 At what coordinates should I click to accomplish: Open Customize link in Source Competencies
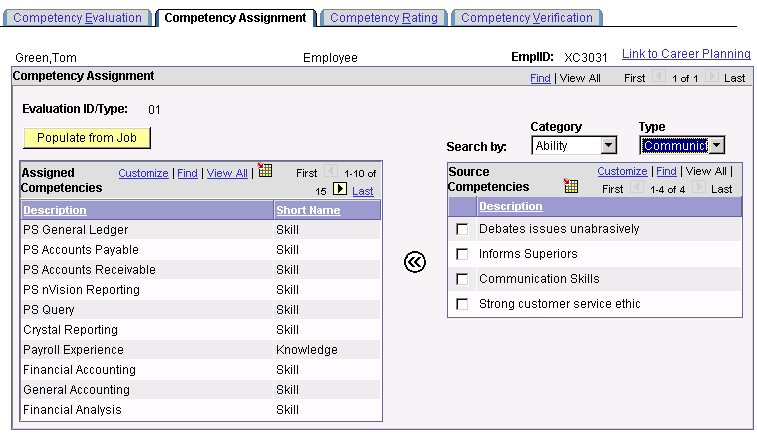pyautogui.click(x=622, y=171)
